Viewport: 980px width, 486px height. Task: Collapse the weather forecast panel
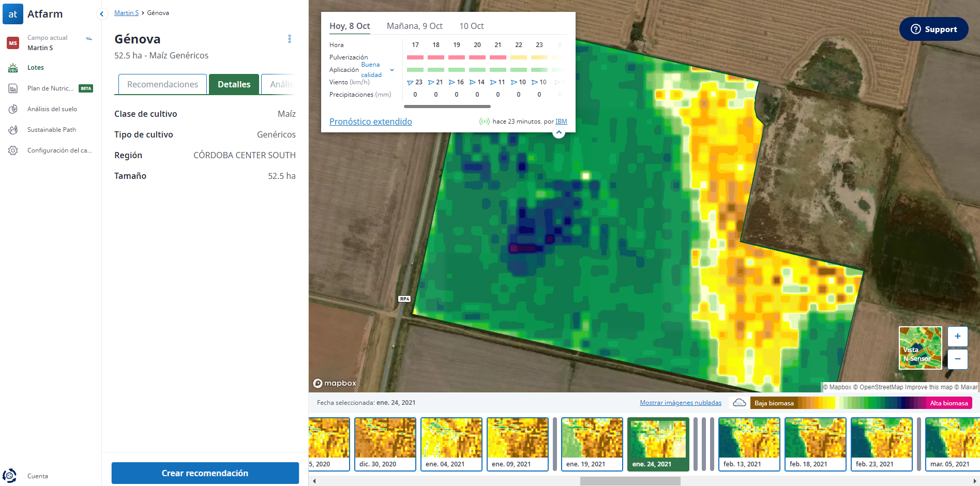[x=559, y=133]
